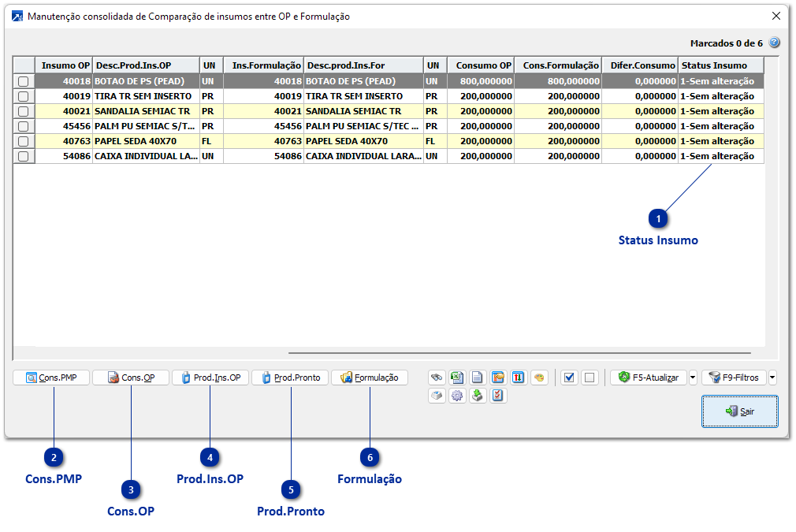The height and width of the screenshot is (532, 796).
Task: Open the color palette icon
Action: coord(539,378)
